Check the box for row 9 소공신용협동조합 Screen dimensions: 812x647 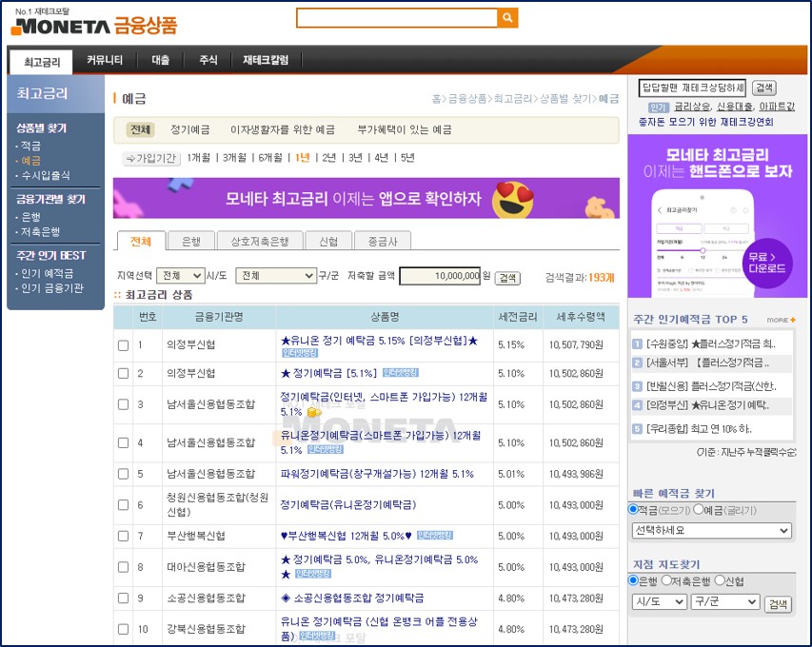click(123, 598)
